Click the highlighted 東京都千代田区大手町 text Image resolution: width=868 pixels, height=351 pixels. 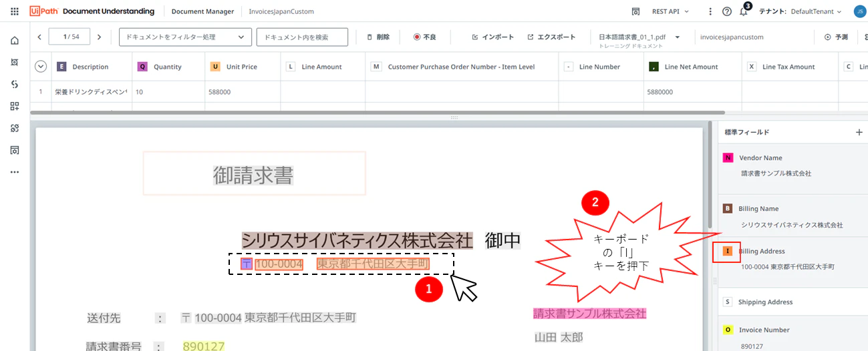pos(373,264)
